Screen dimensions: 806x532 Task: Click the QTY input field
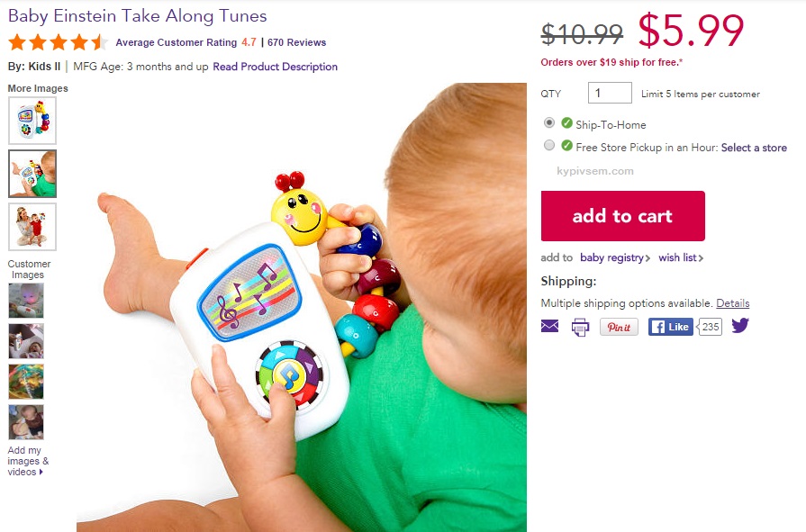(610, 93)
